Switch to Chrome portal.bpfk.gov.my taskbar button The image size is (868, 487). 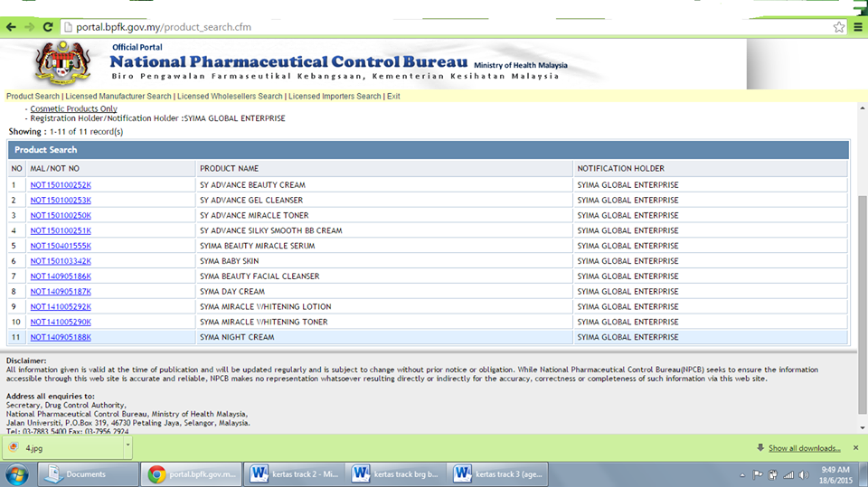coord(191,474)
